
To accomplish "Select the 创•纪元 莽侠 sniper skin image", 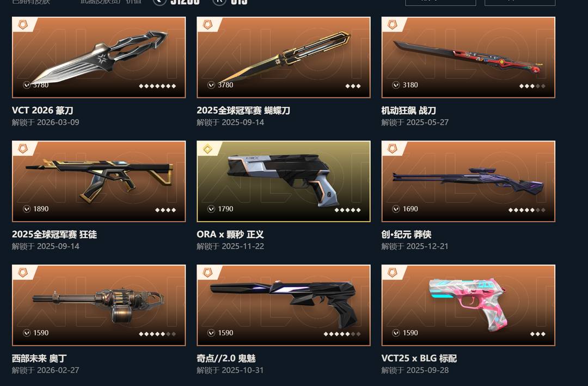I will [x=468, y=181].
